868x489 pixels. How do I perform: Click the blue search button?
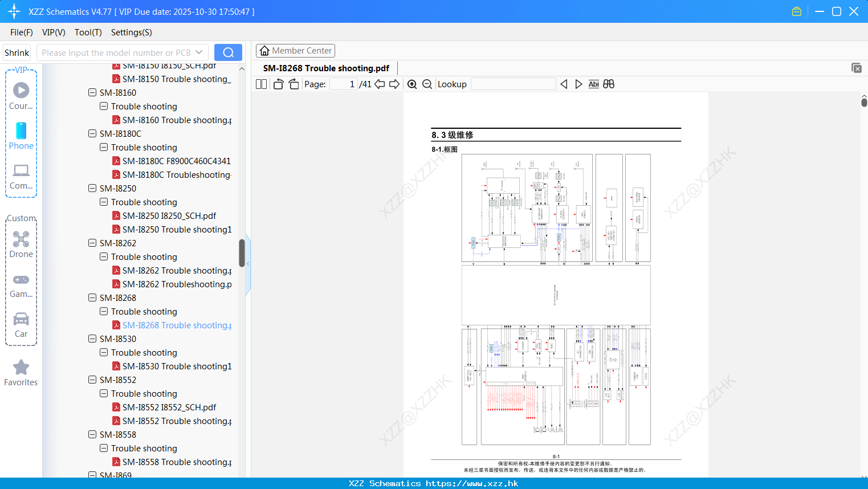point(228,52)
